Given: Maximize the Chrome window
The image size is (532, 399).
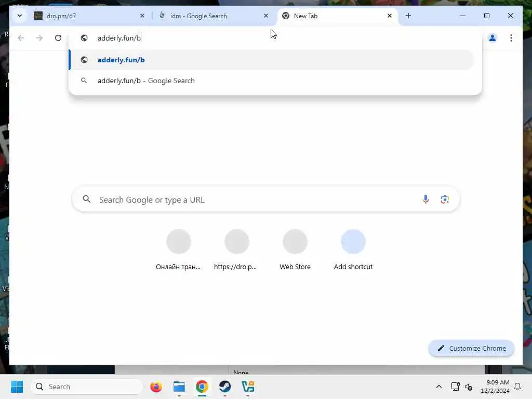Looking at the screenshot, I should tap(487, 16).
